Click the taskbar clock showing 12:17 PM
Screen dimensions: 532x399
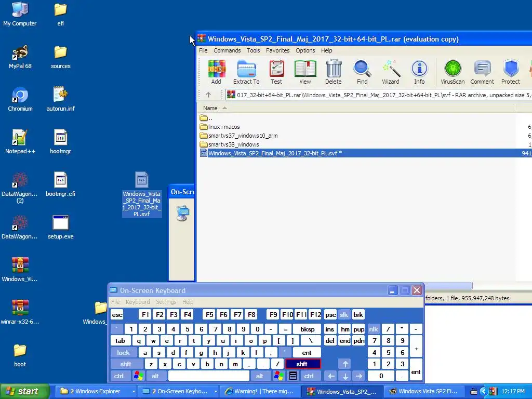click(513, 391)
